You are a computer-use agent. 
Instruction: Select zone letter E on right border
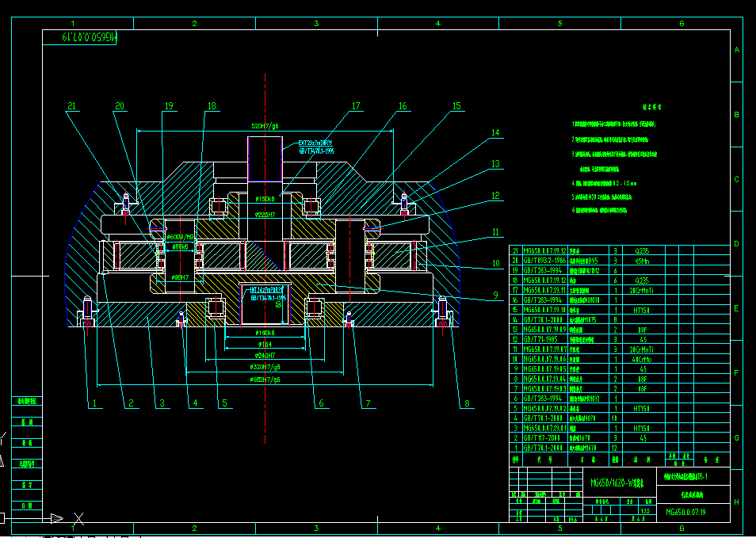click(x=737, y=308)
